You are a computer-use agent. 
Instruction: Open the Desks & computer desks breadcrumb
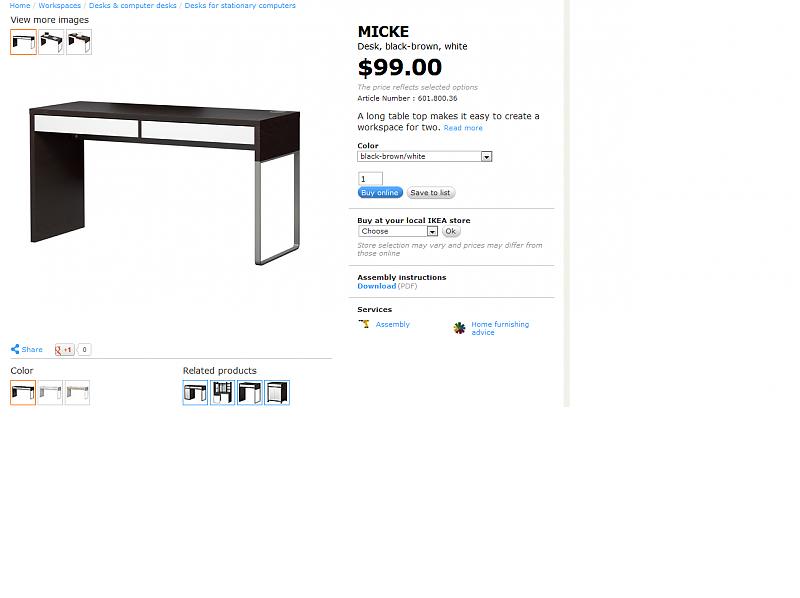(x=133, y=6)
